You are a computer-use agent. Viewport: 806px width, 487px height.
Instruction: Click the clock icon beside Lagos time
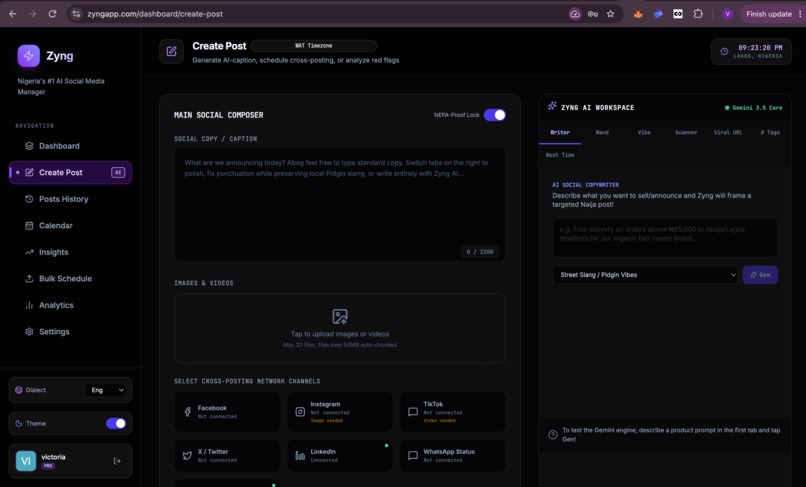point(724,51)
